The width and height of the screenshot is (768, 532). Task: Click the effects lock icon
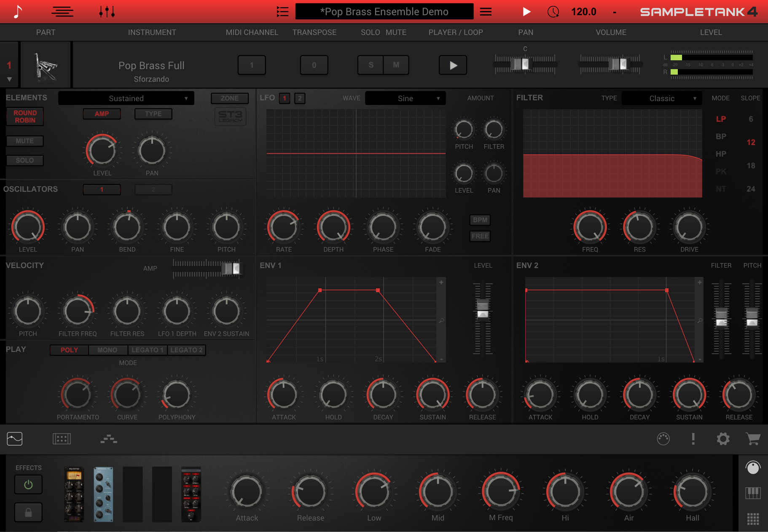(28, 512)
